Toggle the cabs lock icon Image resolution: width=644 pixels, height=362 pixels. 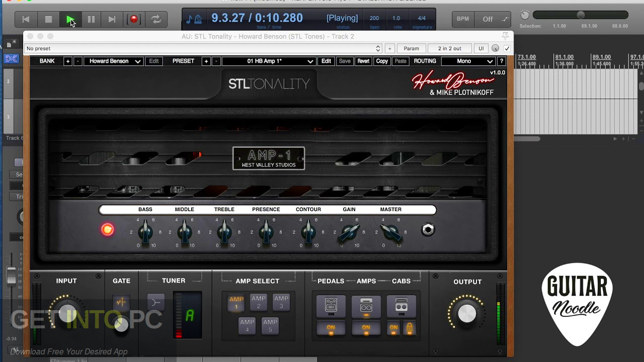pos(410,328)
